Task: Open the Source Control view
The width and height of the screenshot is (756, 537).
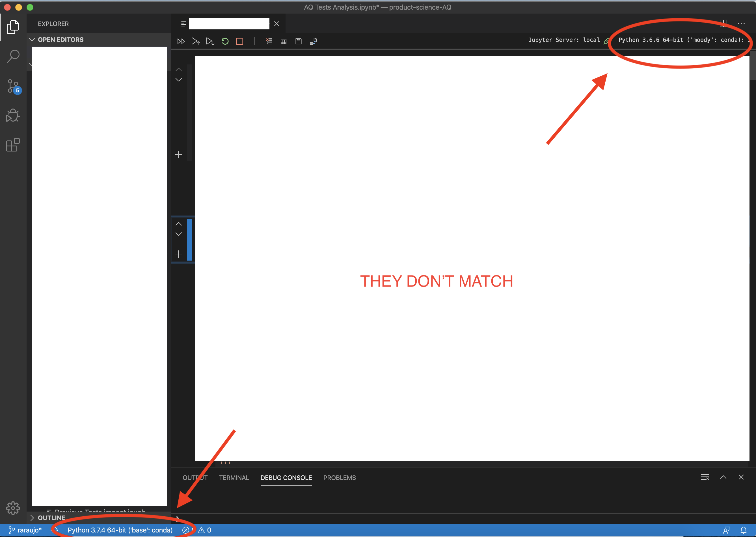Action: click(13, 87)
